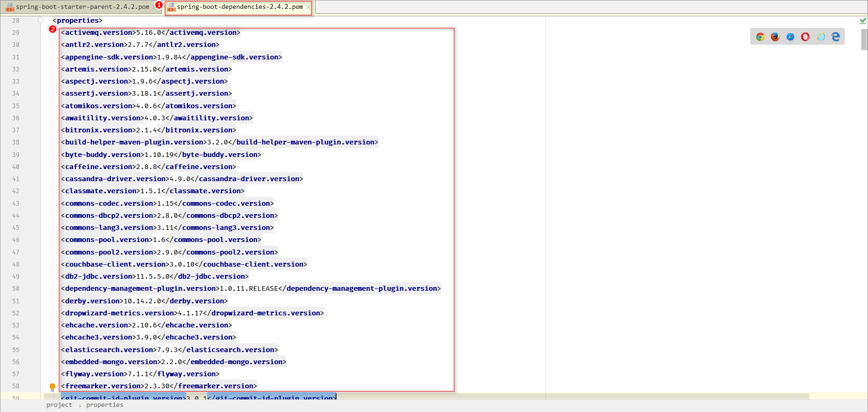
Task: Click the derby.version 10.14.2.0 line
Action: [x=144, y=301]
